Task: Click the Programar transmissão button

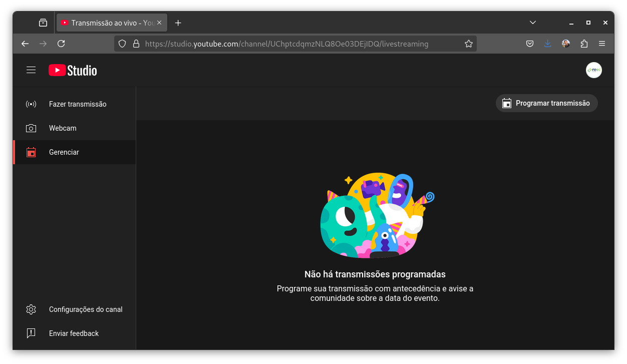Action: tap(547, 103)
